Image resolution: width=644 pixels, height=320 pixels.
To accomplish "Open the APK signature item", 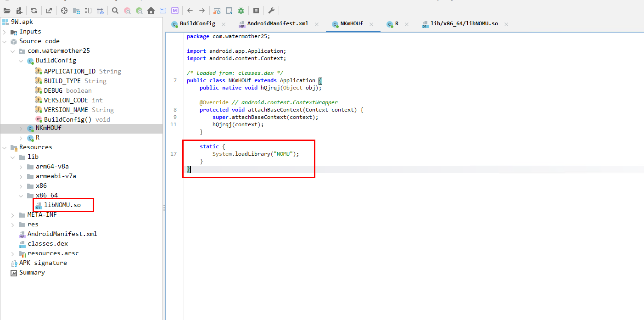I will pos(43,263).
